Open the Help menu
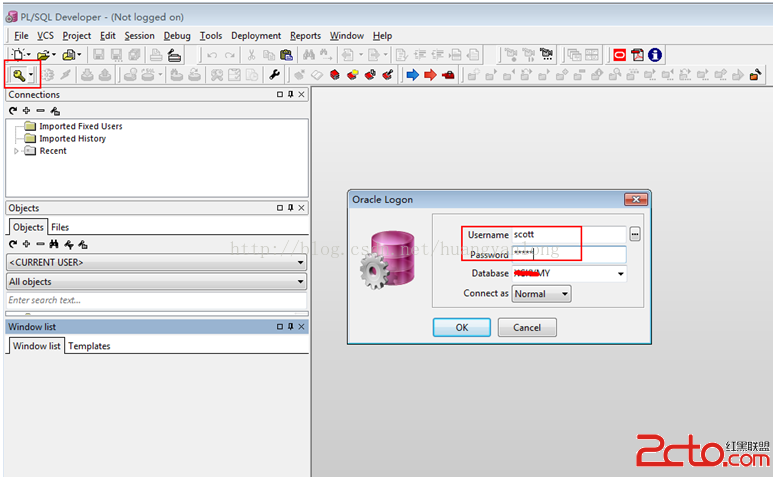Image resolution: width=773 pixels, height=477 pixels. click(x=382, y=35)
